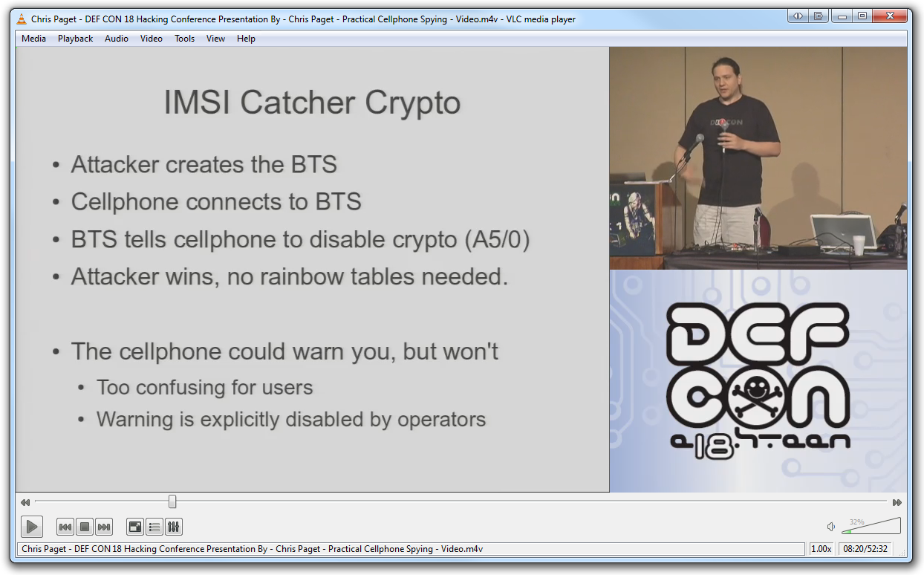Screen dimensions: 924x575
Task: Adjust the volume slider
Action: click(871, 527)
